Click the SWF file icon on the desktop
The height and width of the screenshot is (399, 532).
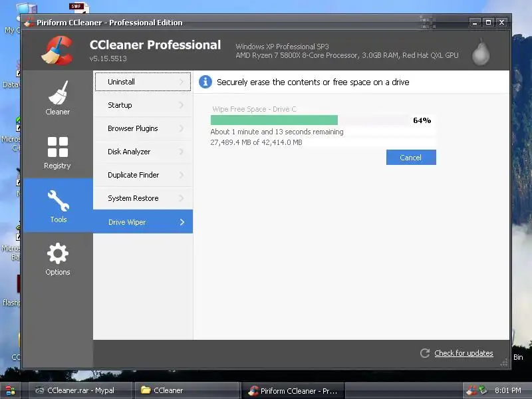coord(78,7)
